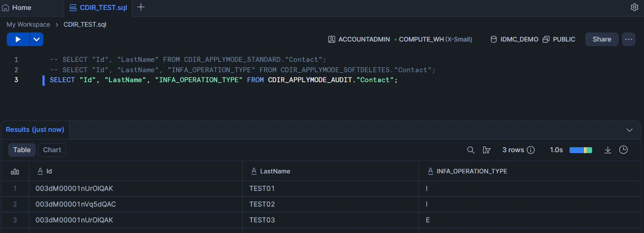
Task: Run the SQL query with play button
Action: click(x=18, y=39)
